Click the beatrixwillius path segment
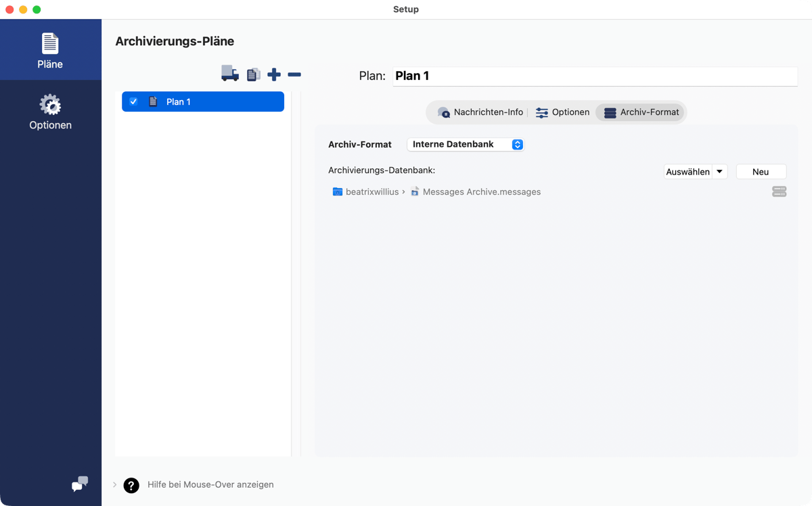 (372, 192)
